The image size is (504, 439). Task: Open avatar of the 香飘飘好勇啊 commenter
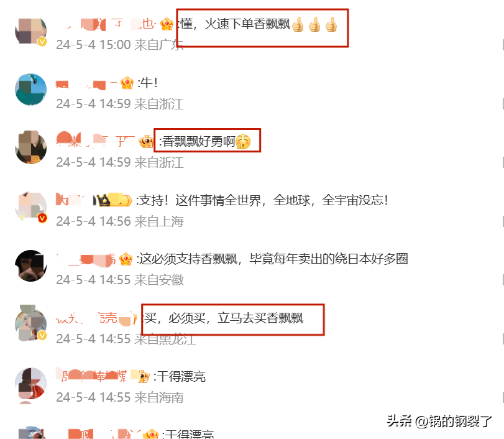coord(31,147)
